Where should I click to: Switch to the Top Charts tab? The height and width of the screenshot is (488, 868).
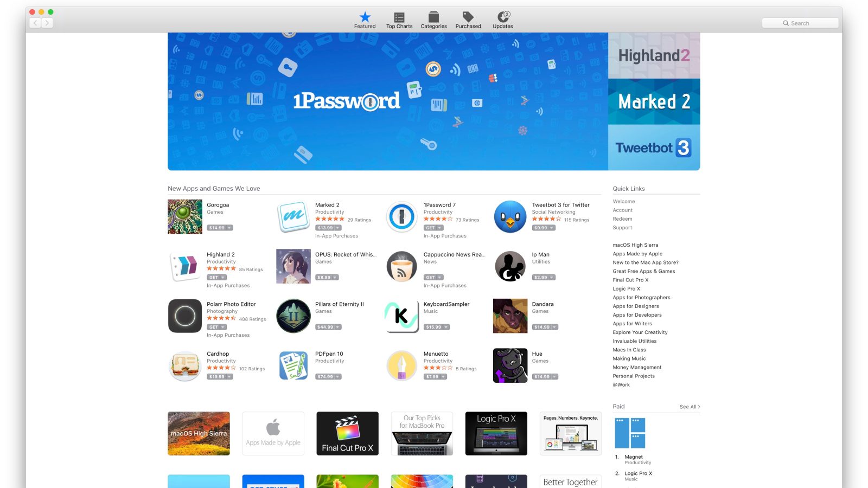coord(399,20)
